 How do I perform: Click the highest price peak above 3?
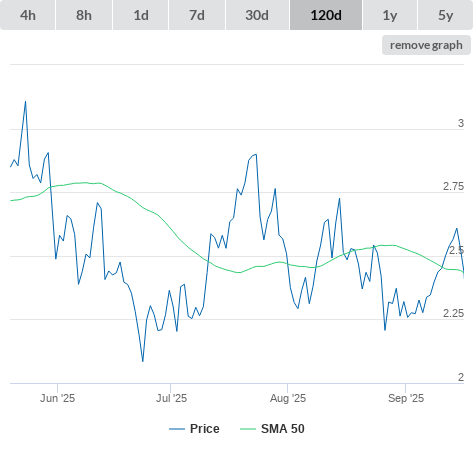point(25,101)
